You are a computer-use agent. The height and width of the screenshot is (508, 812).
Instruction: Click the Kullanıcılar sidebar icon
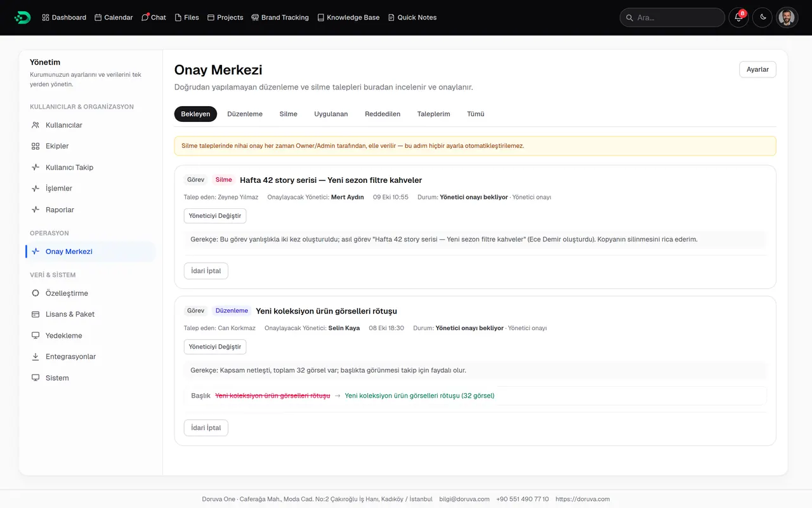[36, 125]
